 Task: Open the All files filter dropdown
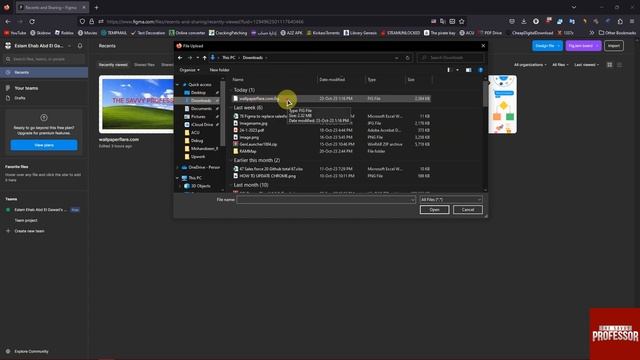click(x=560, y=65)
